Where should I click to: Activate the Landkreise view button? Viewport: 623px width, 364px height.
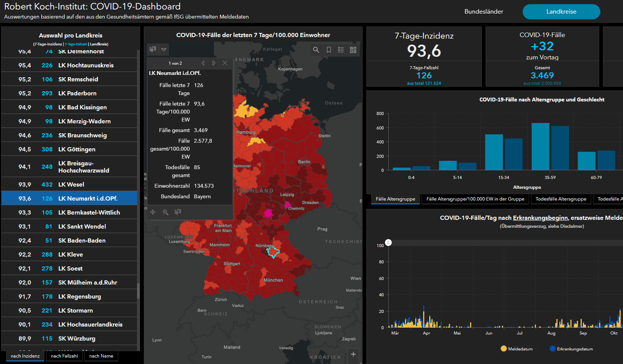click(x=561, y=12)
